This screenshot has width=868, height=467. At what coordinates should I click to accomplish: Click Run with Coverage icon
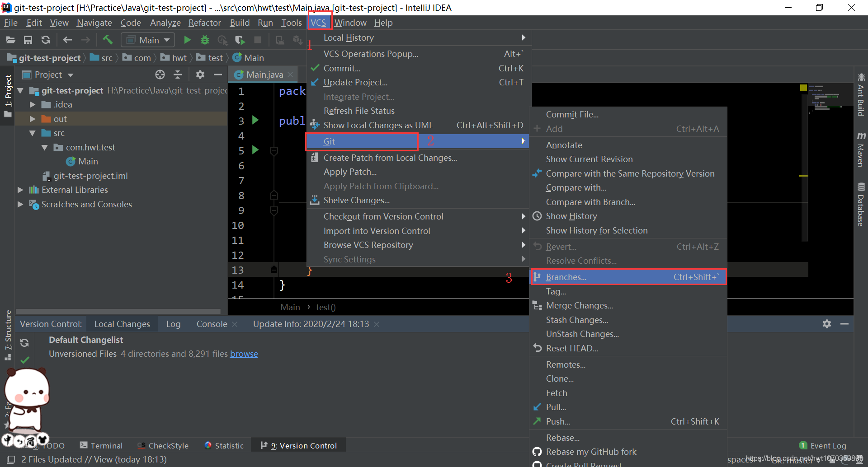tap(240, 40)
